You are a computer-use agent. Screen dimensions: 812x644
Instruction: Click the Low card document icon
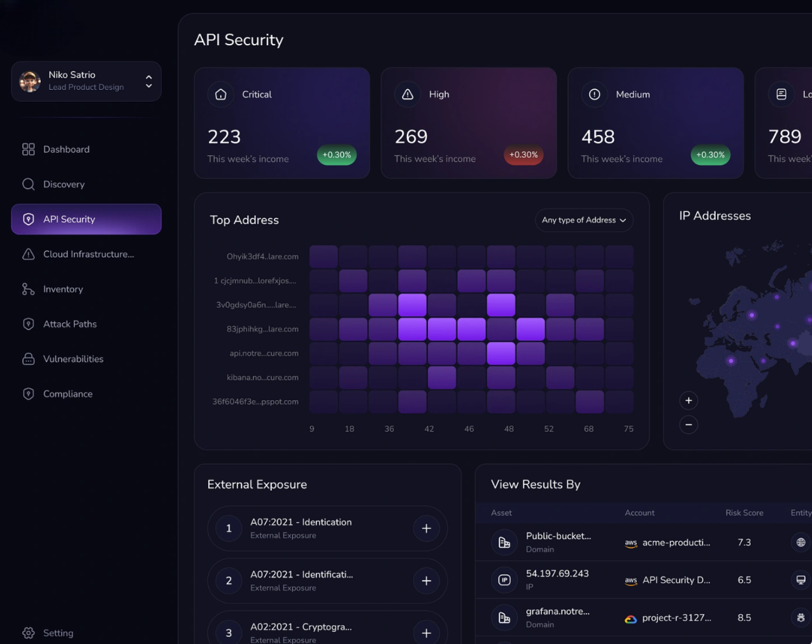(781, 94)
